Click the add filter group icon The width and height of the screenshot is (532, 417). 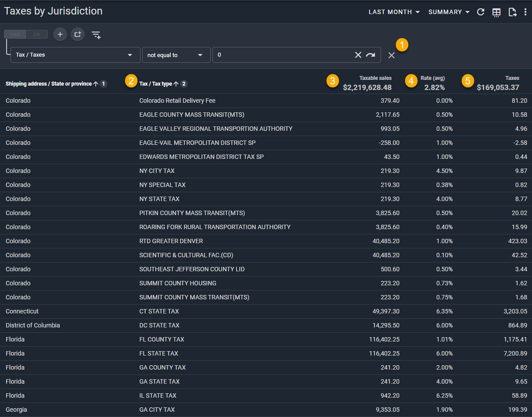[78, 34]
